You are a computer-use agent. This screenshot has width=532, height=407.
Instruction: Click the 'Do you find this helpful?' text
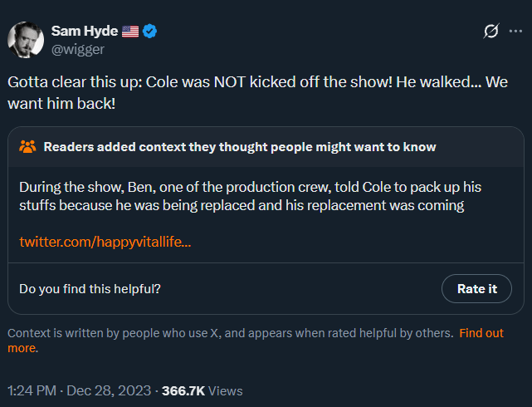[x=90, y=289]
